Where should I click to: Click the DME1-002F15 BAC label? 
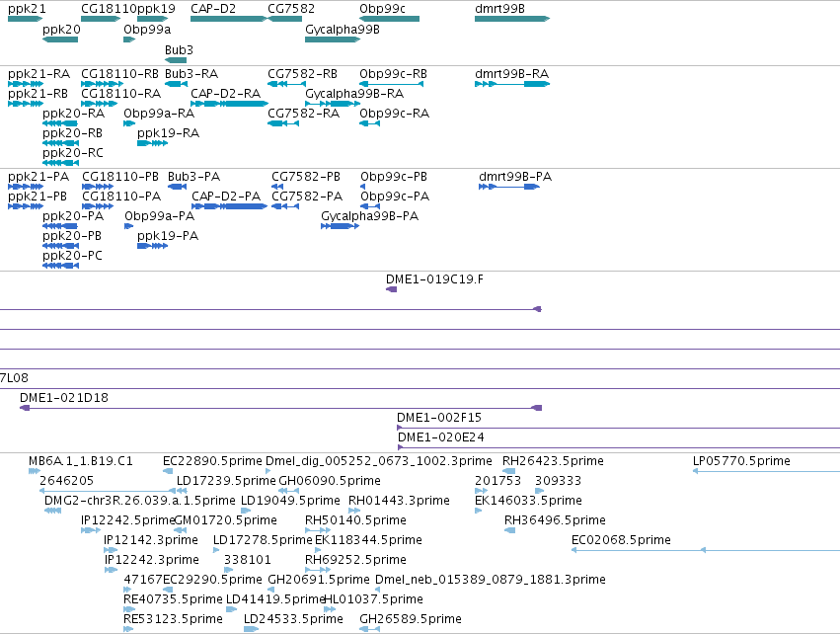coord(439,418)
